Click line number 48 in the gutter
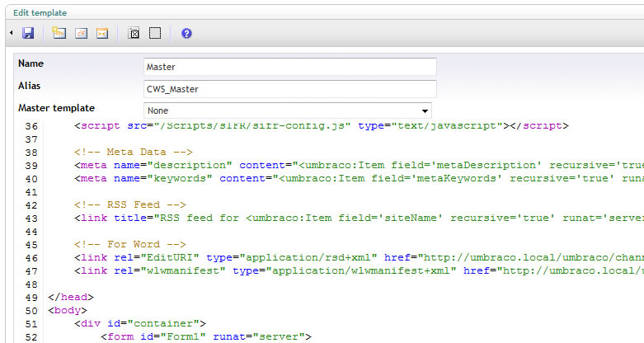644x343 pixels. [31, 284]
